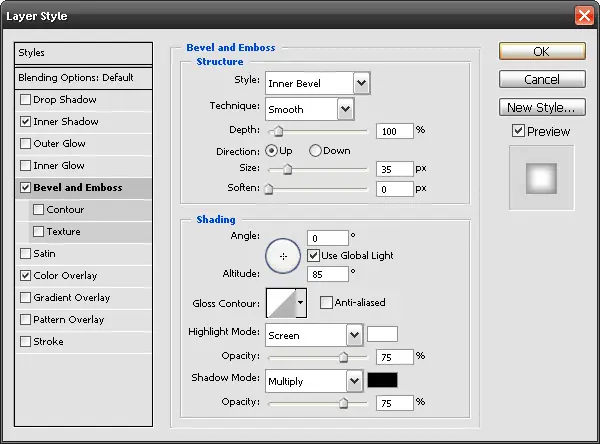Click the Size value field

pos(395,169)
